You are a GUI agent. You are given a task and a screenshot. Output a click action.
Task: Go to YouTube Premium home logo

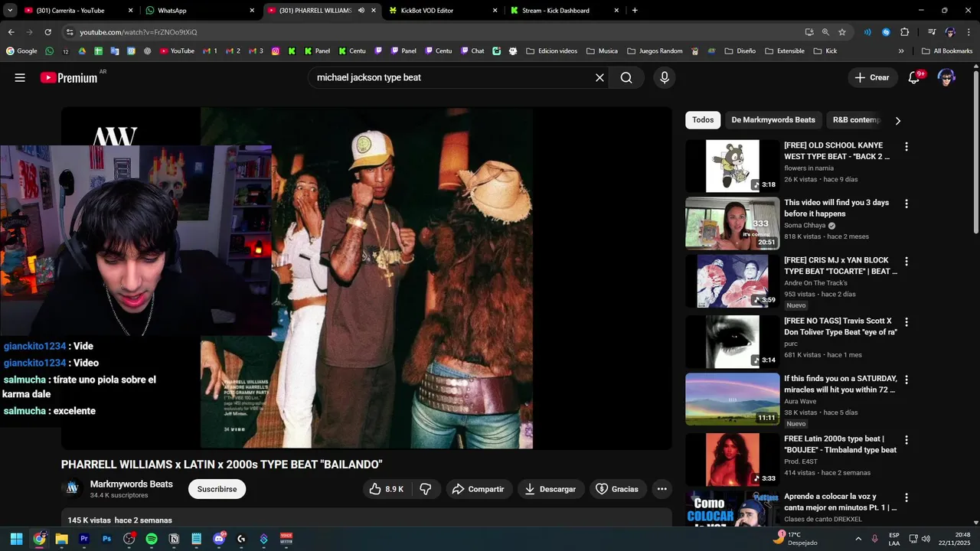click(69, 77)
